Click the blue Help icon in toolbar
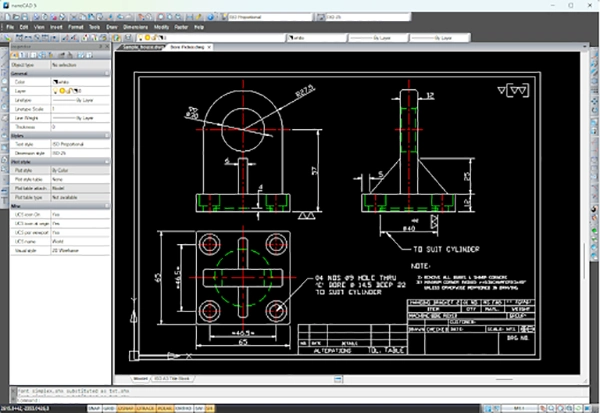The height and width of the screenshot is (413, 600). 210,17
